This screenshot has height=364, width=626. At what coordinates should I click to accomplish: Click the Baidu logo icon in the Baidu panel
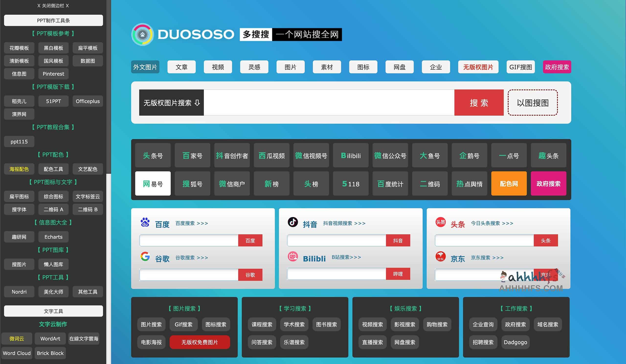click(x=145, y=222)
